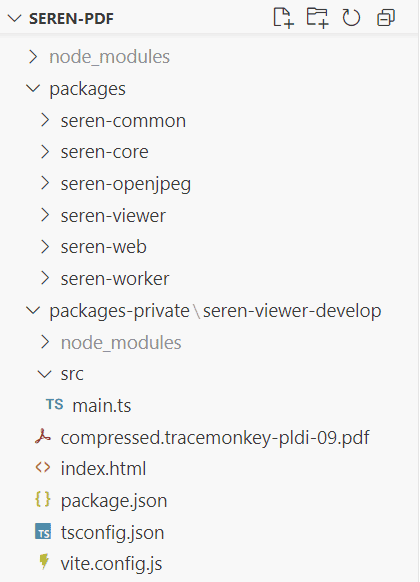This screenshot has width=420, height=582.
Task: Select the seren-worker folder
Action: coord(115,279)
